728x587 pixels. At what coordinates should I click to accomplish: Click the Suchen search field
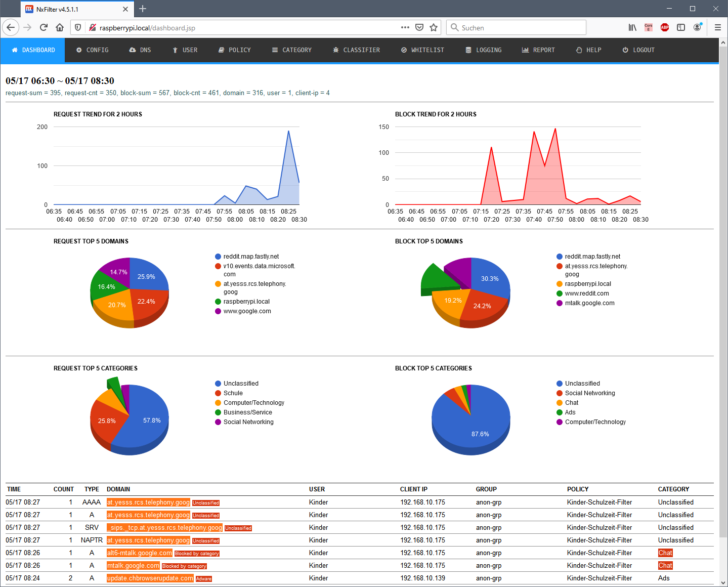516,27
